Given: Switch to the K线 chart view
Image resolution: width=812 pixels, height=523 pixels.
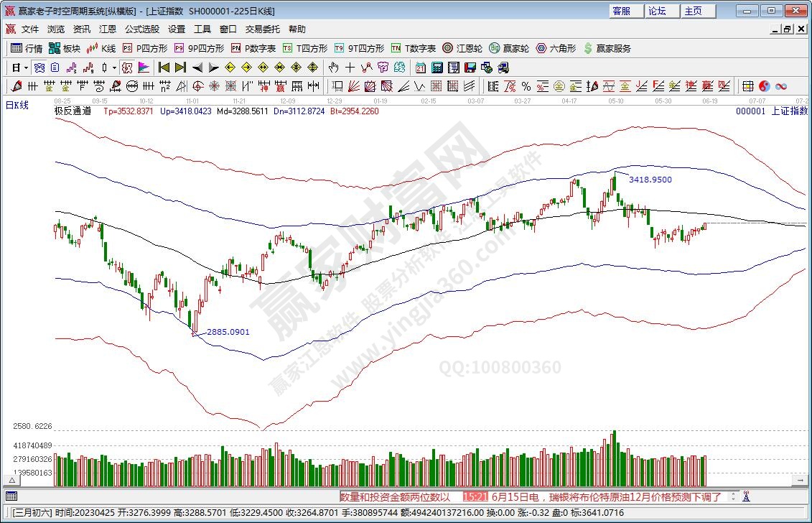Looking at the screenshot, I should [x=101, y=48].
